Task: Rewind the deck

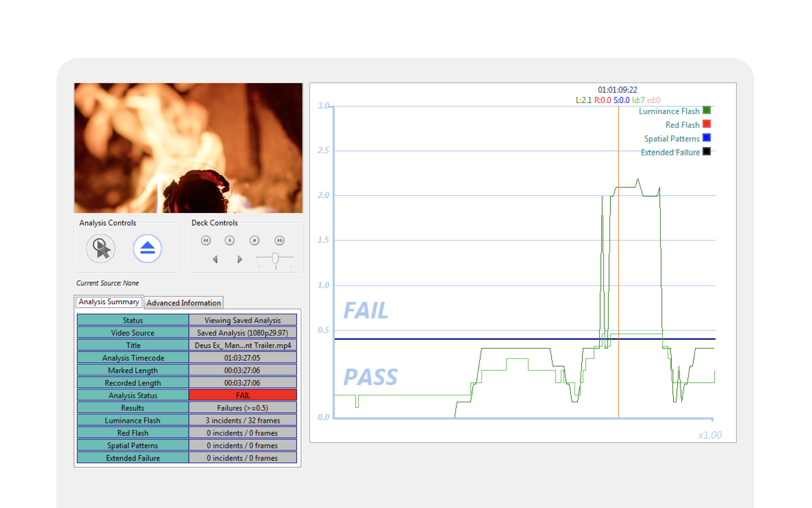Action: tap(206, 240)
